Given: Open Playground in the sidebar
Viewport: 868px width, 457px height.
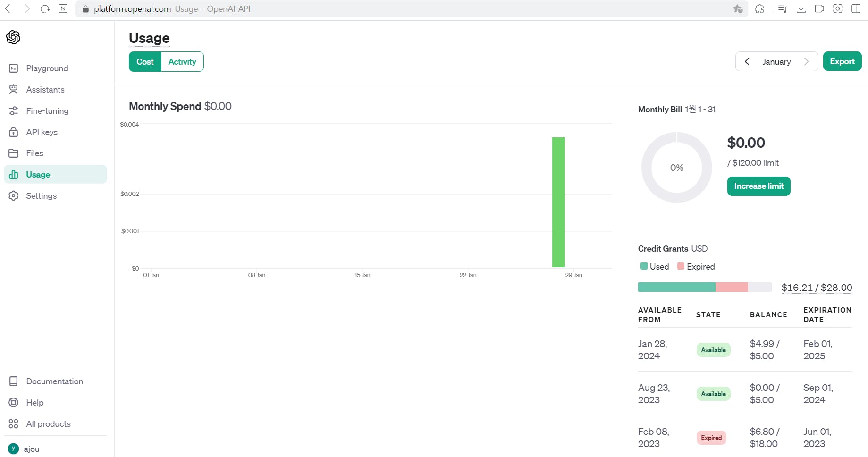Looking at the screenshot, I should 55,68.
